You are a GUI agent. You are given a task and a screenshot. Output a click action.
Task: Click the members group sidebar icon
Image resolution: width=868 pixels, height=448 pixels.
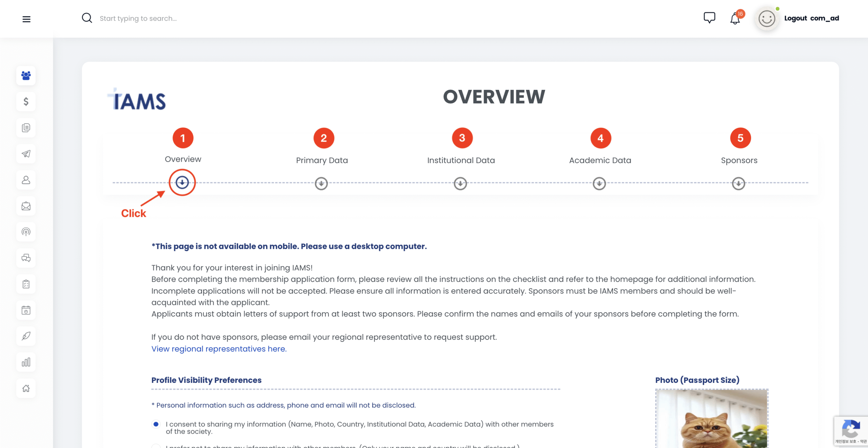(x=26, y=75)
